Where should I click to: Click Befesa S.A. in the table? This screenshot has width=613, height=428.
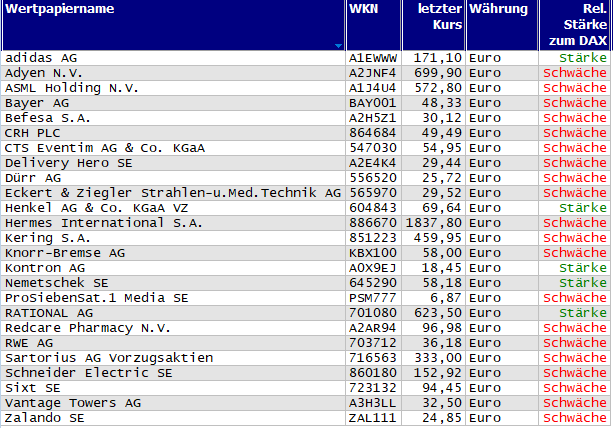[48, 118]
